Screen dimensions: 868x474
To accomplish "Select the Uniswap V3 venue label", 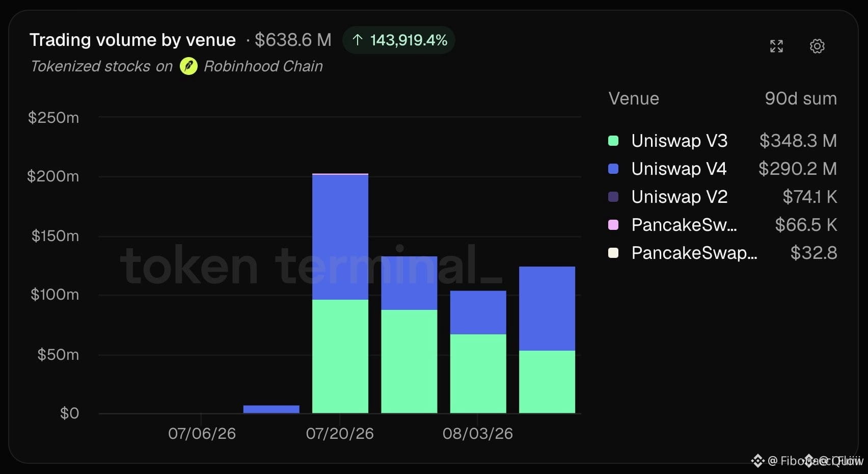I will (680, 141).
